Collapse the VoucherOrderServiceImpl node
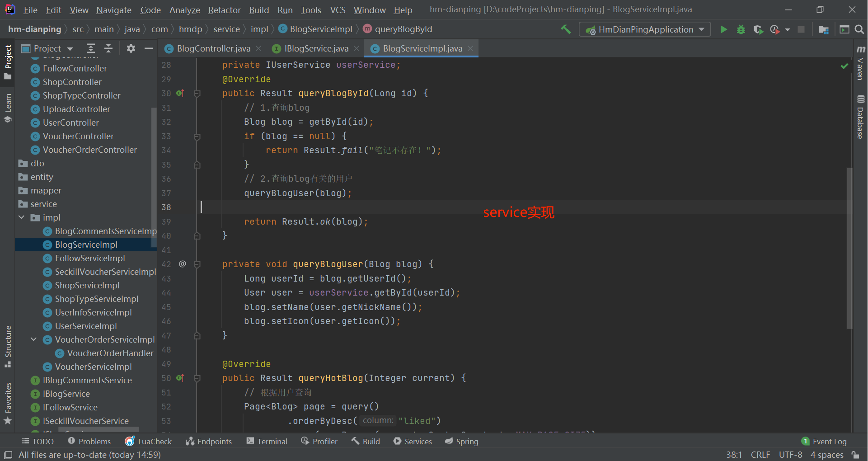Image resolution: width=868 pixels, height=461 pixels. coord(34,339)
